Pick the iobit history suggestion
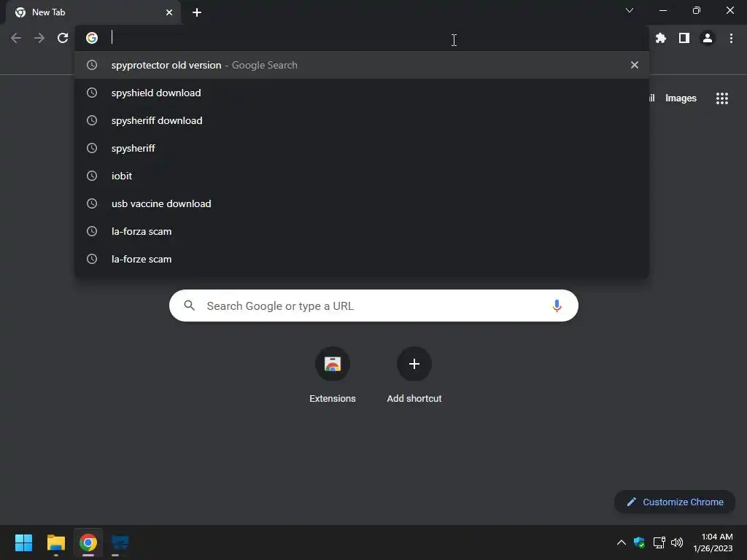Image resolution: width=747 pixels, height=560 pixels. coord(362,176)
